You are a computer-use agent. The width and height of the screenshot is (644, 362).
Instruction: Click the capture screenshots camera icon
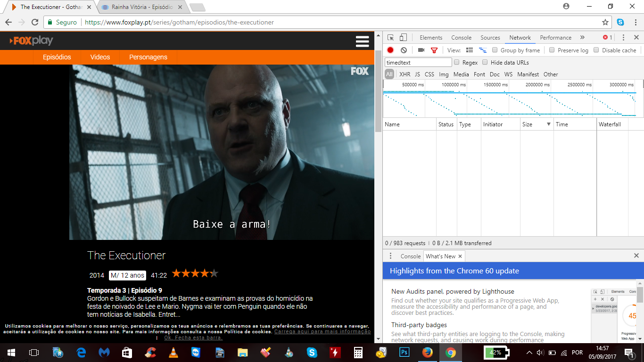coord(421,50)
